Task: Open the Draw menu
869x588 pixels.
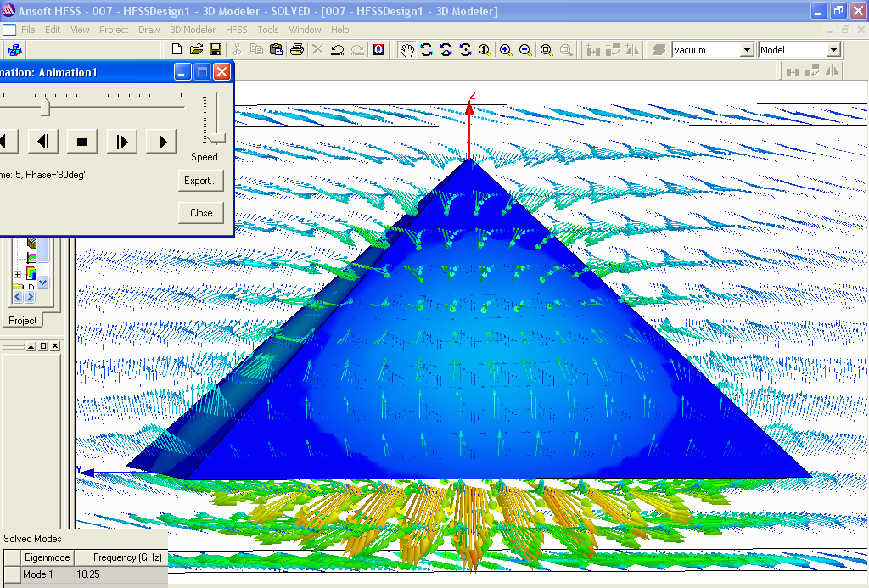Action: pyautogui.click(x=149, y=30)
